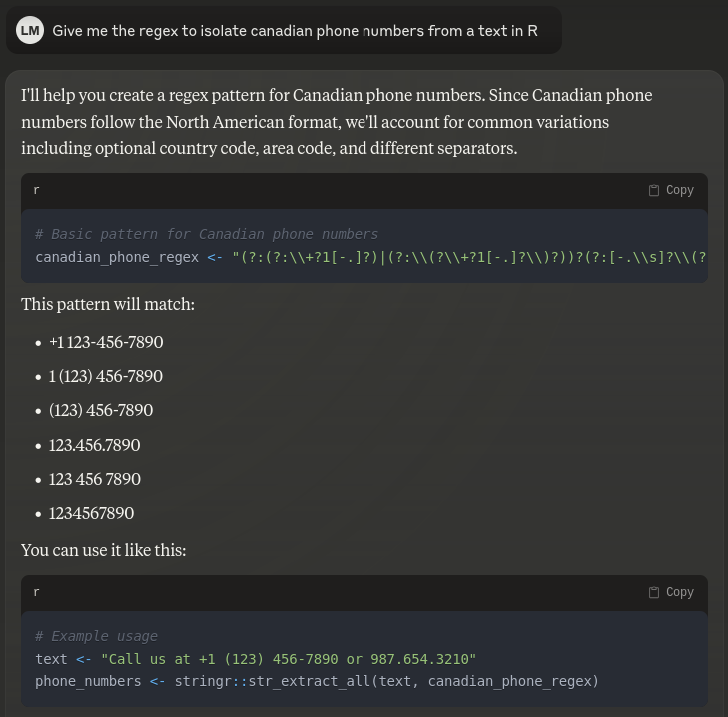The height and width of the screenshot is (717, 728).
Task: Click the str_extract_all code line
Action: [x=317, y=681]
